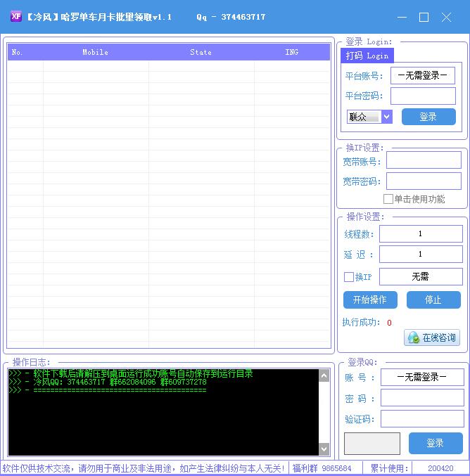Maximize the window
Viewport: 470px width, 476px height.
pos(424,18)
